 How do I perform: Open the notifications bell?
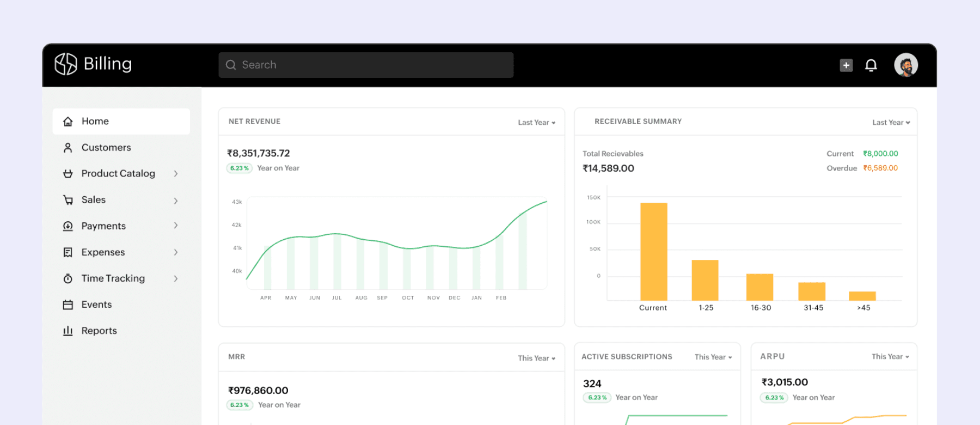tap(871, 65)
